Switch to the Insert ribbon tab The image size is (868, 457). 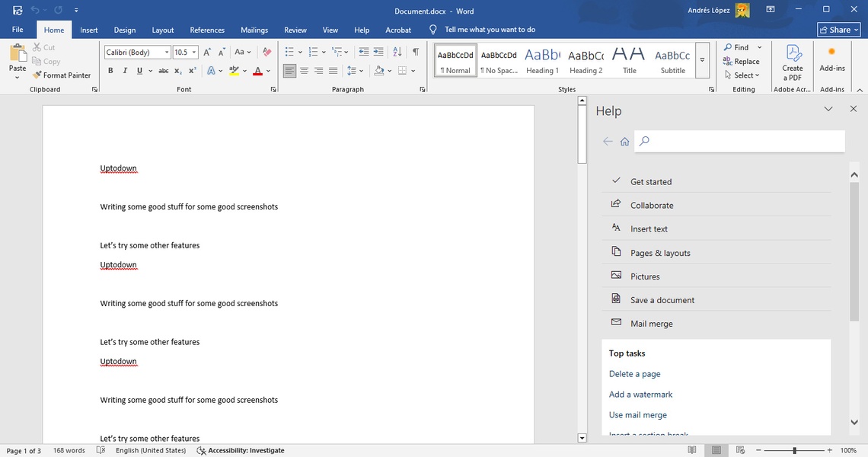pos(89,30)
